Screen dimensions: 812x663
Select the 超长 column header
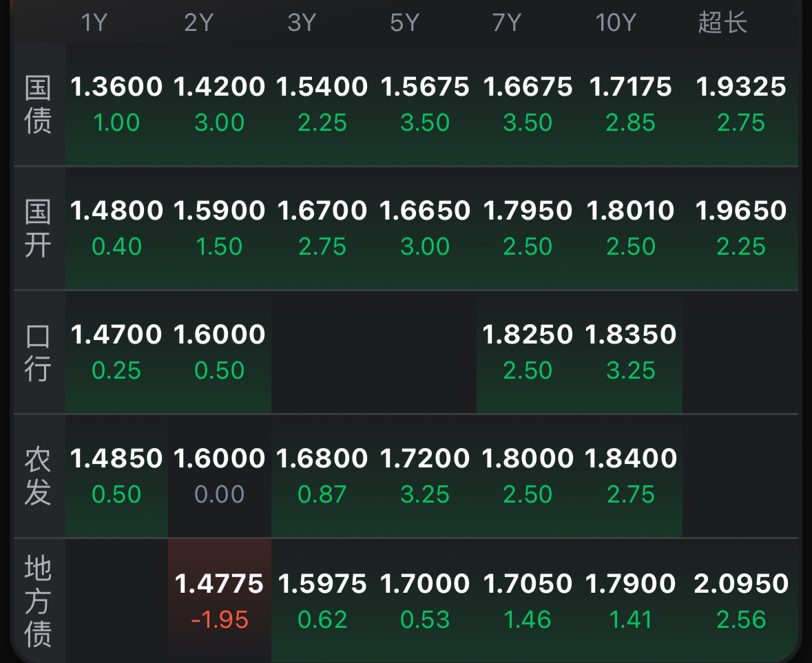click(722, 23)
